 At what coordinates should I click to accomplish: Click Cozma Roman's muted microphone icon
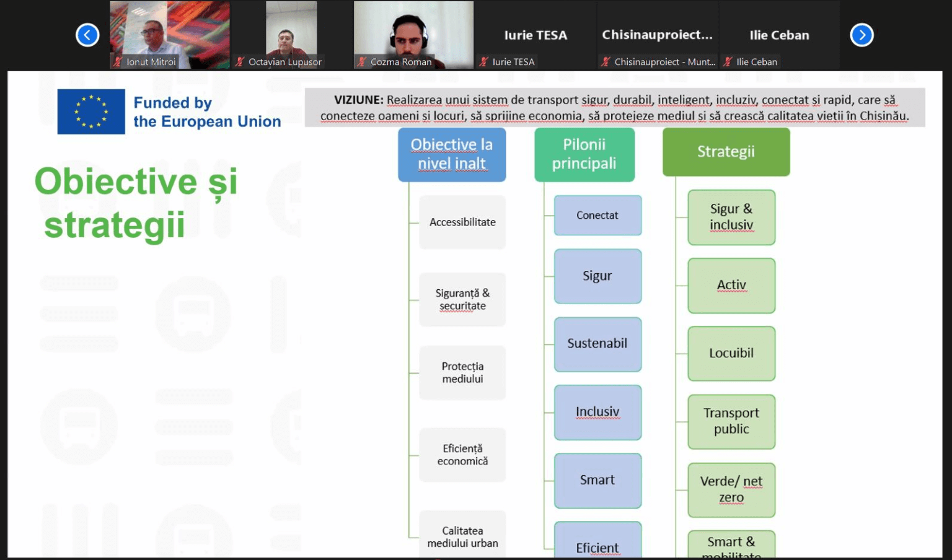tap(361, 62)
